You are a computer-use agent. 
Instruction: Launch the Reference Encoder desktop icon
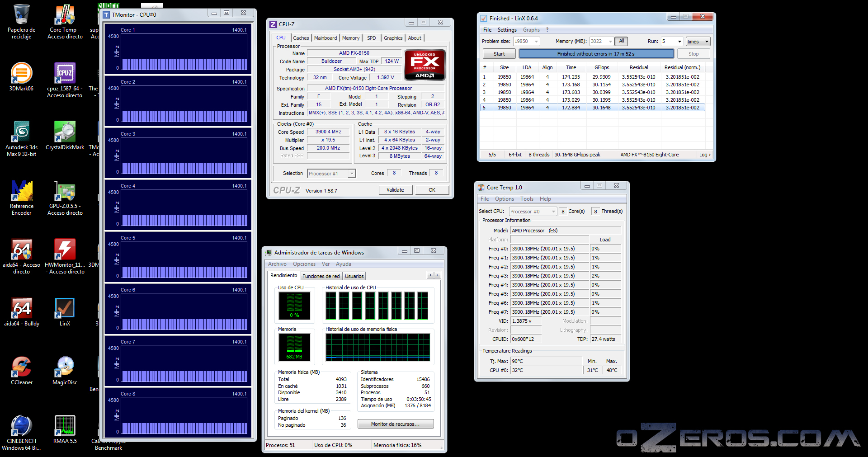point(21,198)
